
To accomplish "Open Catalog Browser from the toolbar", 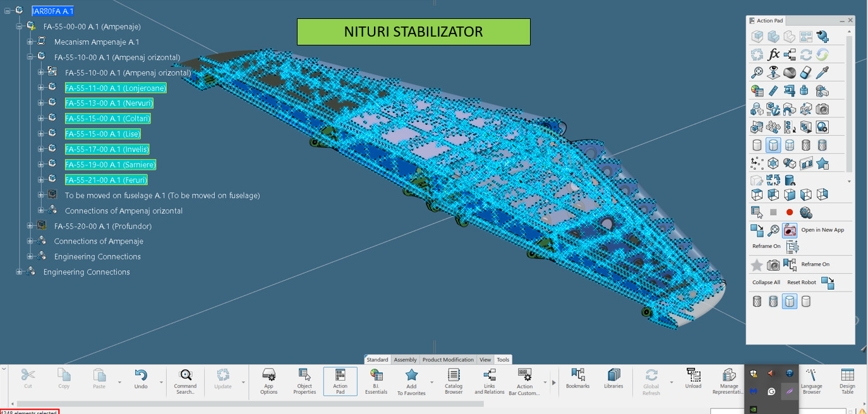I will click(454, 381).
